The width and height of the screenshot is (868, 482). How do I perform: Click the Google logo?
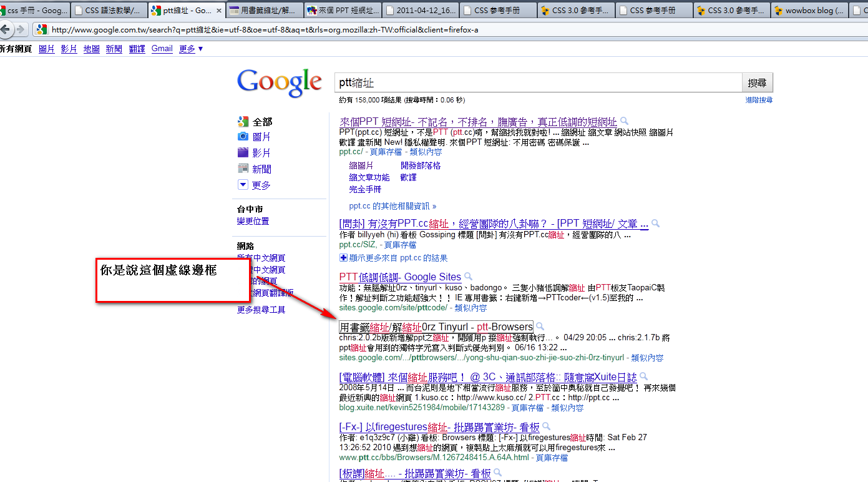(279, 82)
